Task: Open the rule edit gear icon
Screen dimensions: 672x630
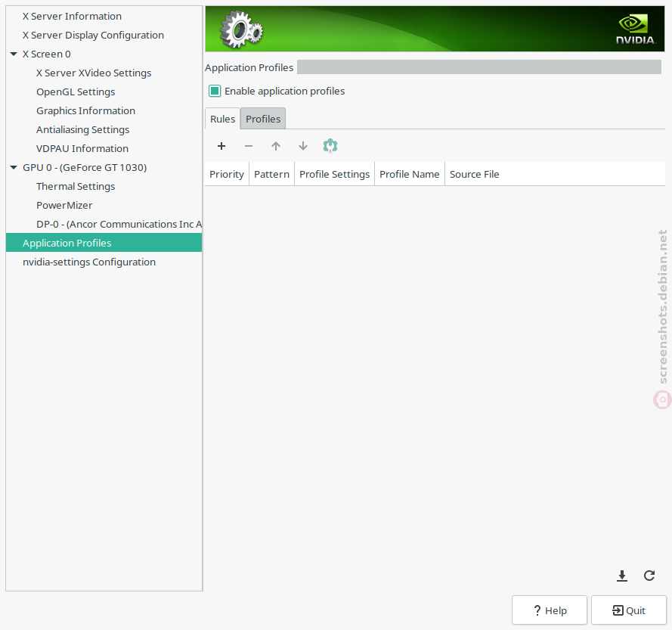Action: (330, 146)
